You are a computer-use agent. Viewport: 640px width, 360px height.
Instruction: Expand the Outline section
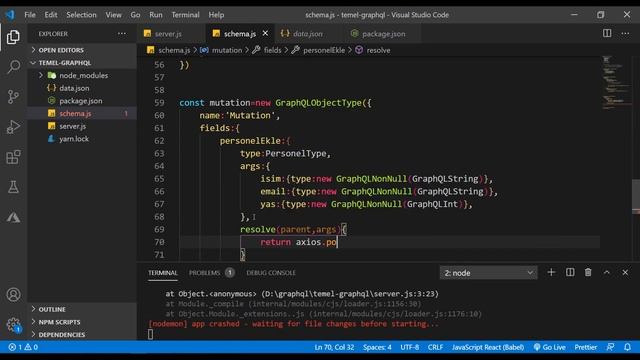pyautogui.click(x=82, y=309)
